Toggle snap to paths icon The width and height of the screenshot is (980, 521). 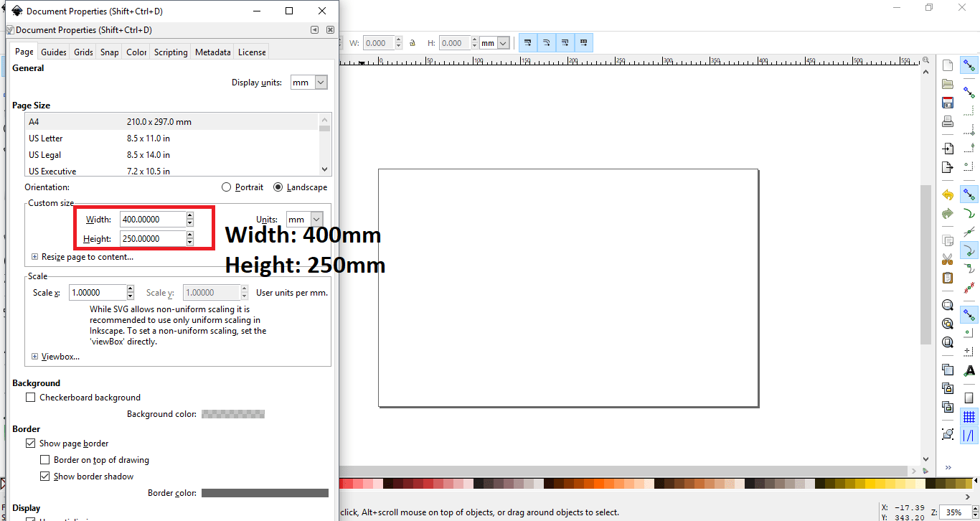[969, 213]
